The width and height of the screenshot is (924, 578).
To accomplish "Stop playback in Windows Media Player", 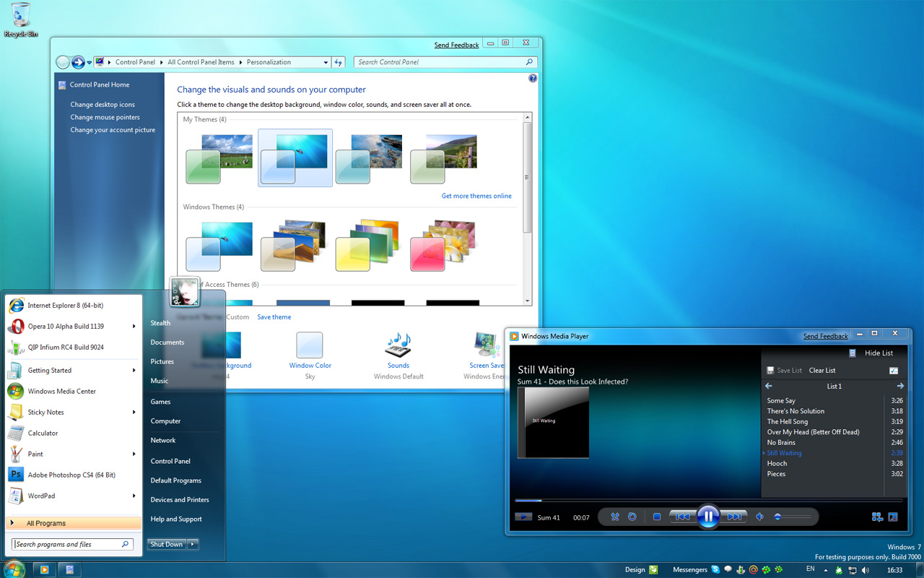I will (657, 517).
